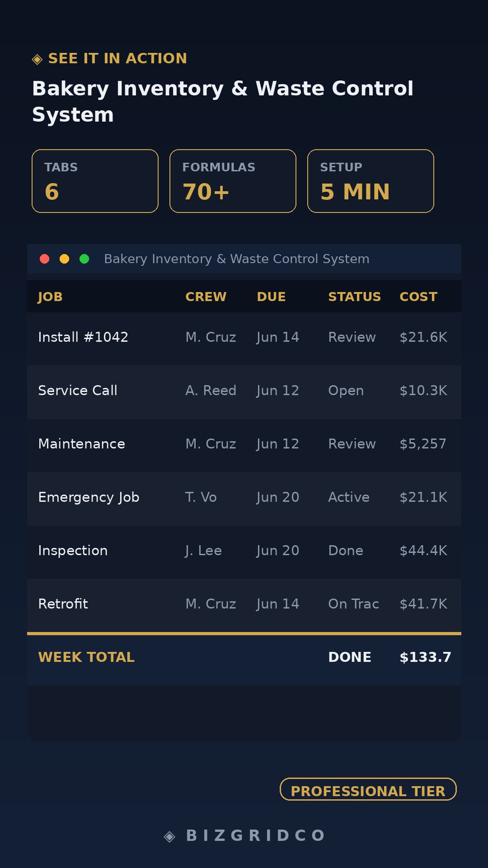Click the diamond logo beside BIZGRIDCO
The height and width of the screenshot is (868, 488).
(x=170, y=837)
